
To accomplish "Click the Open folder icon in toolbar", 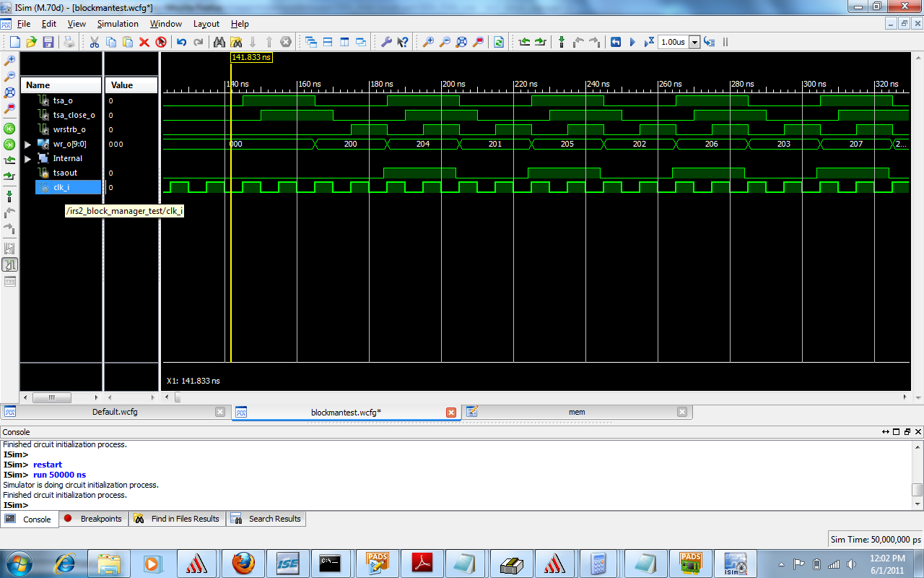I will (31, 42).
